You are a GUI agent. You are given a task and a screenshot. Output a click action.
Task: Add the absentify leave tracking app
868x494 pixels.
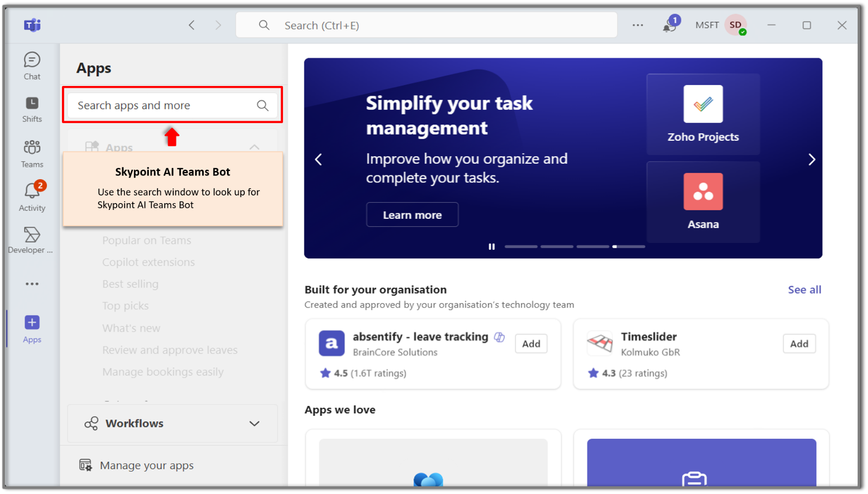click(x=531, y=344)
